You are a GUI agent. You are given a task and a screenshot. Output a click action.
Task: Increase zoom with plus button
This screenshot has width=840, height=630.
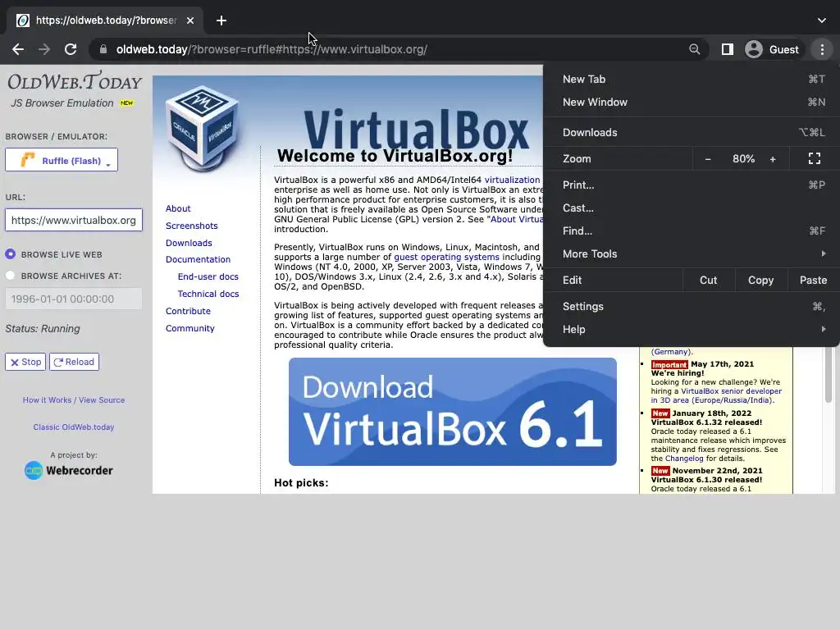coord(773,159)
